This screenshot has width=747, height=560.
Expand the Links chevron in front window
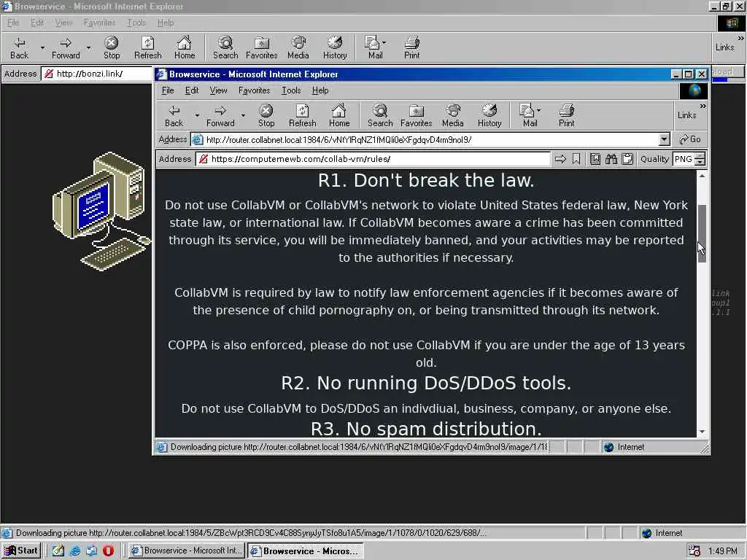click(703, 106)
